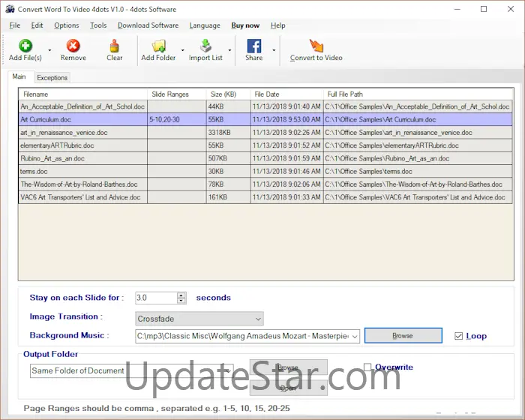Click the Buy now menu item

(x=245, y=25)
